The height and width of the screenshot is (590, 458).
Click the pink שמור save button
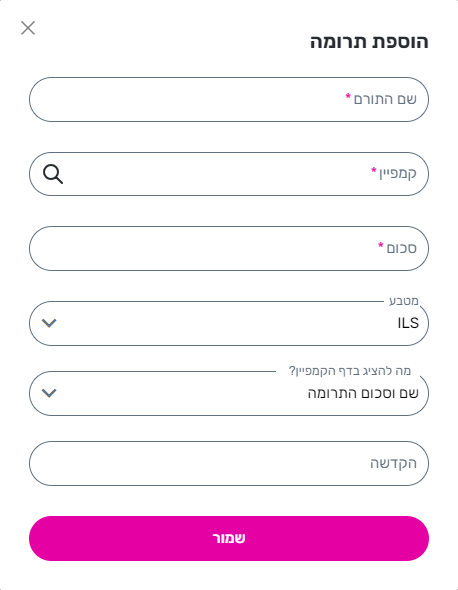point(229,538)
